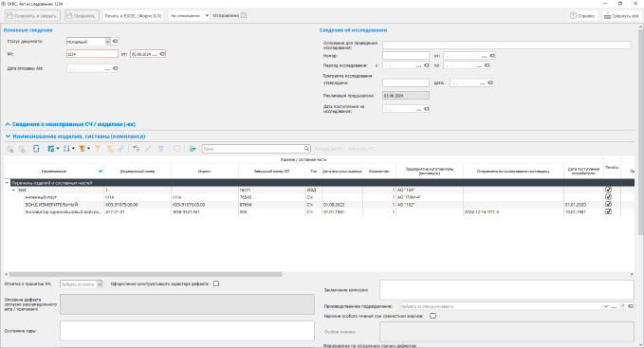
Task: Click the form's vertical scrollbar
Action: point(640,131)
